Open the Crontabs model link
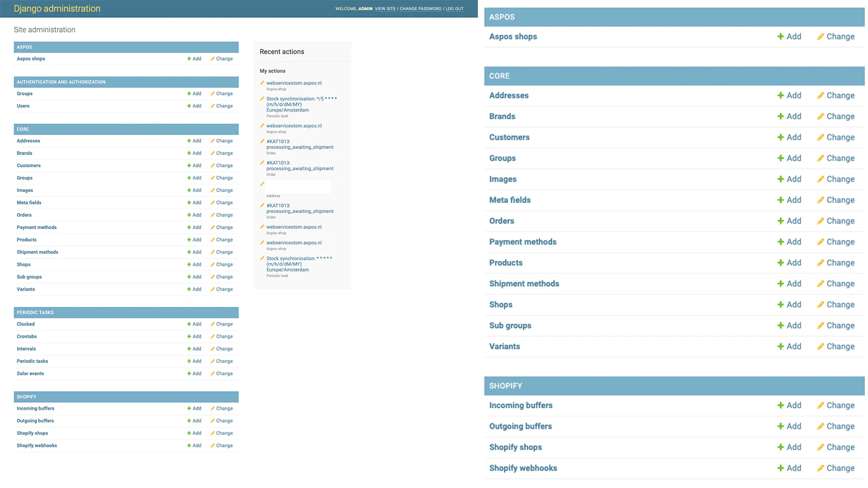This screenshot has height=488, width=868. tap(27, 336)
